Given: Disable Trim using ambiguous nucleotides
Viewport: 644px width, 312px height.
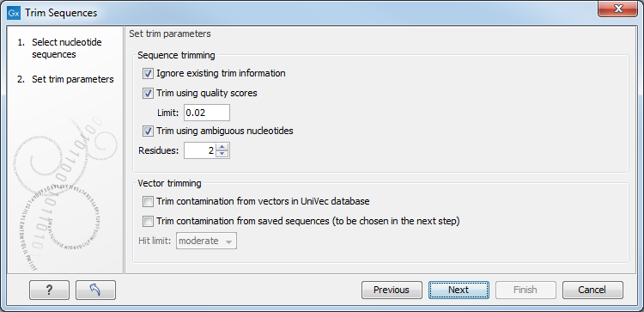Looking at the screenshot, I should click(148, 132).
